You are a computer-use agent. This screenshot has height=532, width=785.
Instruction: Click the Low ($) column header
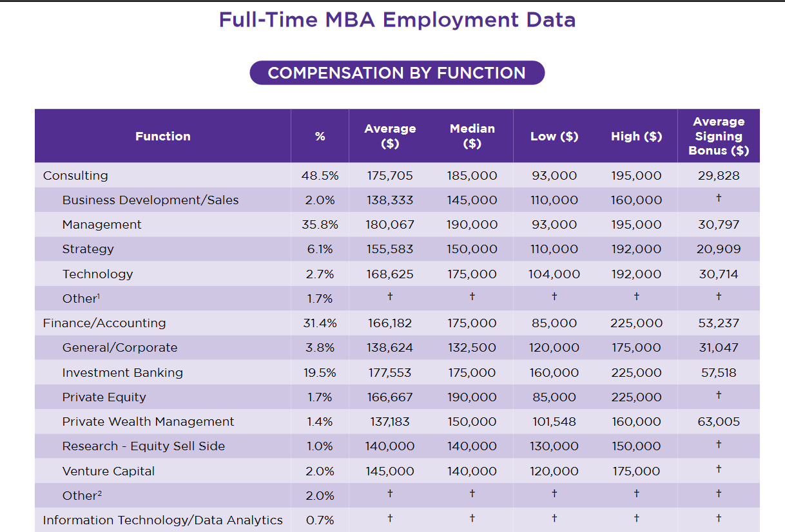[554, 136]
